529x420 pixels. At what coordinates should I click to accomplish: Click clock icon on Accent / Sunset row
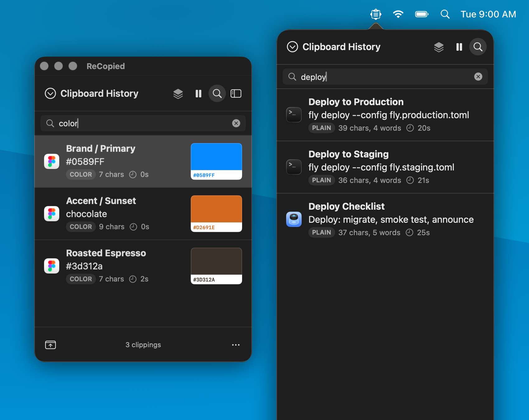tap(133, 227)
